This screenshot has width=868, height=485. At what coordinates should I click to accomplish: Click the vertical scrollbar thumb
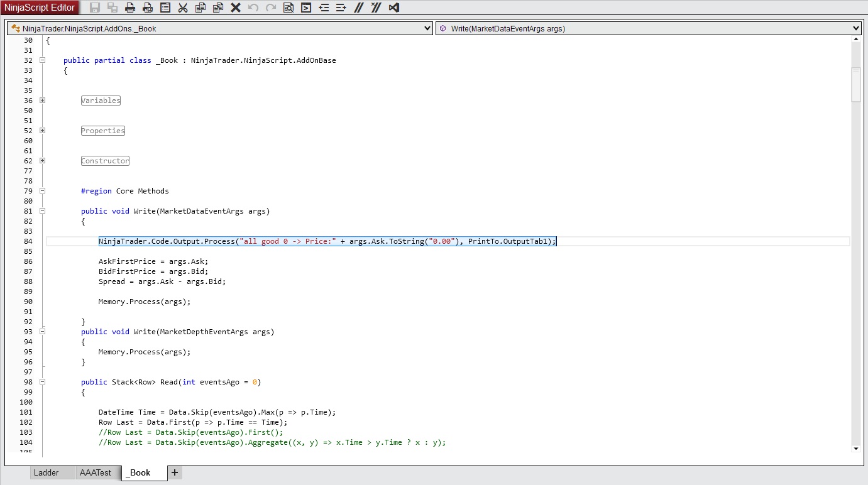click(855, 85)
